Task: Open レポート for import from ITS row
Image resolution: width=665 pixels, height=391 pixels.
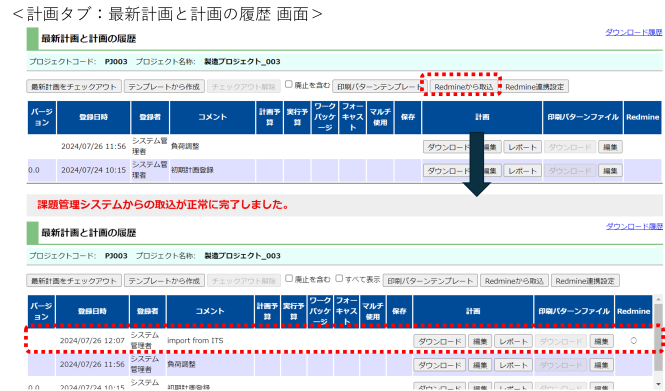Action: pyautogui.click(x=513, y=341)
